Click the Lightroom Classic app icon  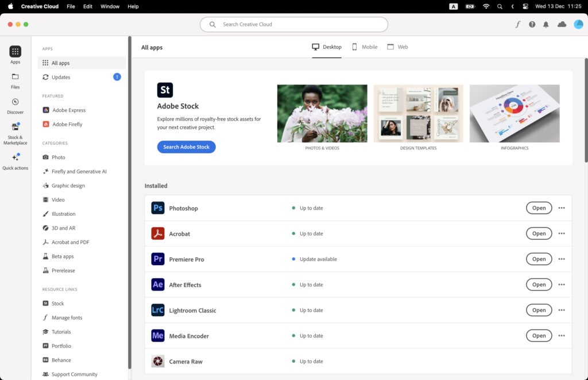[158, 310]
